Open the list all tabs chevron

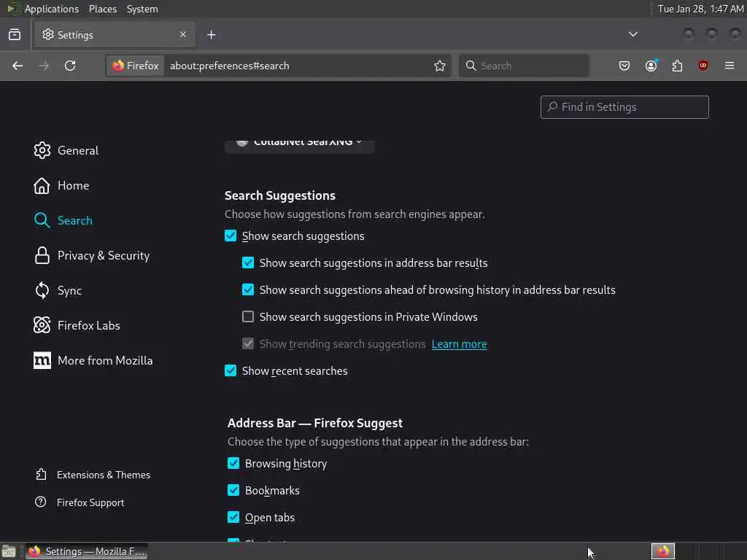pos(633,34)
